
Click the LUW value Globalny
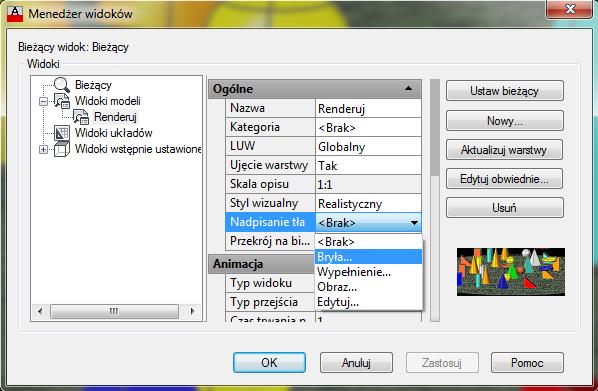pos(368,147)
